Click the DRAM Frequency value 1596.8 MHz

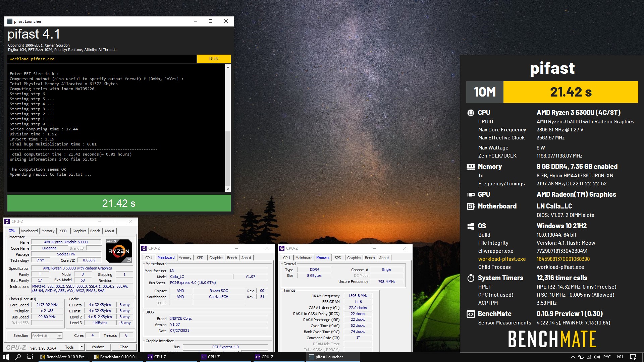[358, 296]
